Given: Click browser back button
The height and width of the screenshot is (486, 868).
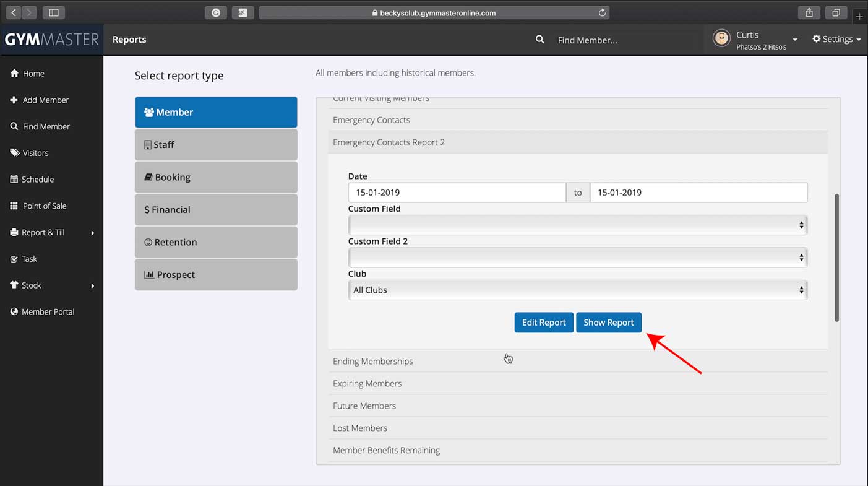Looking at the screenshot, I should click(x=13, y=12).
